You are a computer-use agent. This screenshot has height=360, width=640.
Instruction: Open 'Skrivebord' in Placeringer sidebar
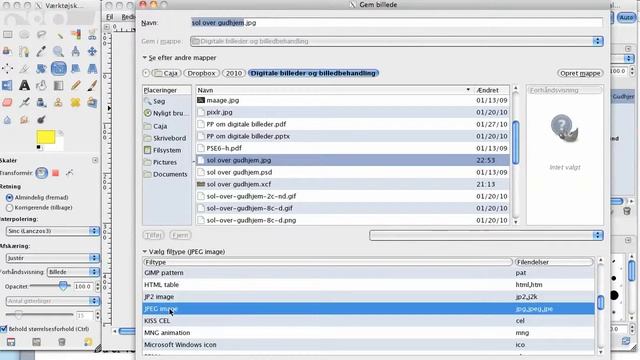[167, 138]
